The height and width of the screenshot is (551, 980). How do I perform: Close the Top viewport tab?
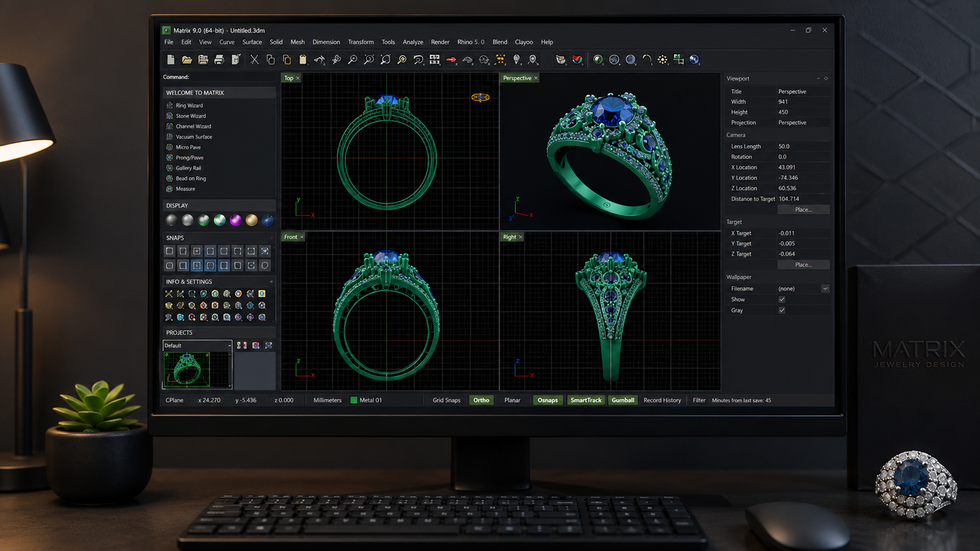click(x=298, y=78)
